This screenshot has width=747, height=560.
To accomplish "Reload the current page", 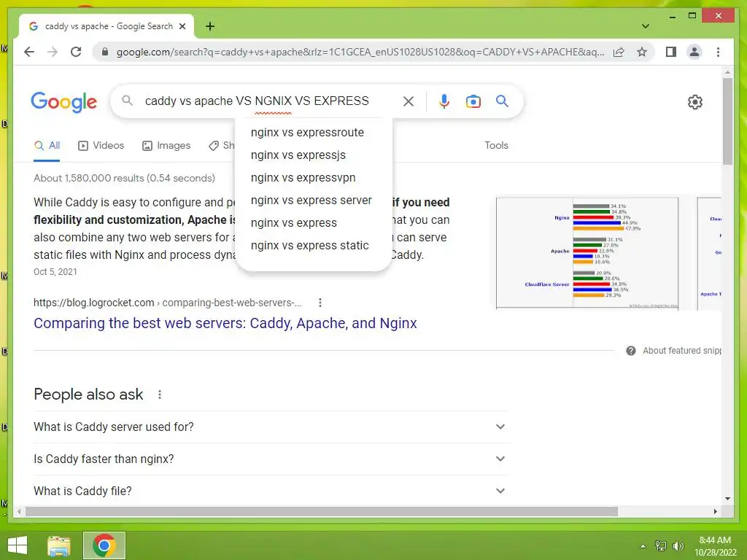I will coord(76,52).
